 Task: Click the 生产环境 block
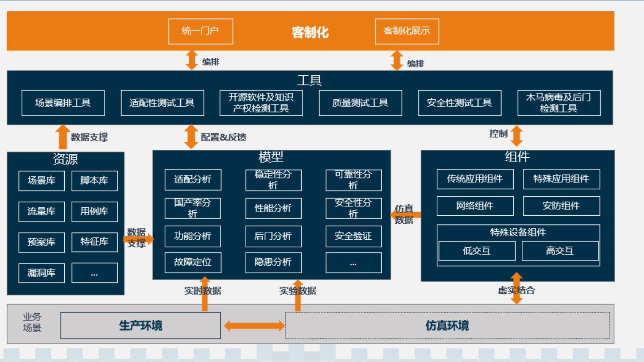pyautogui.click(x=140, y=326)
